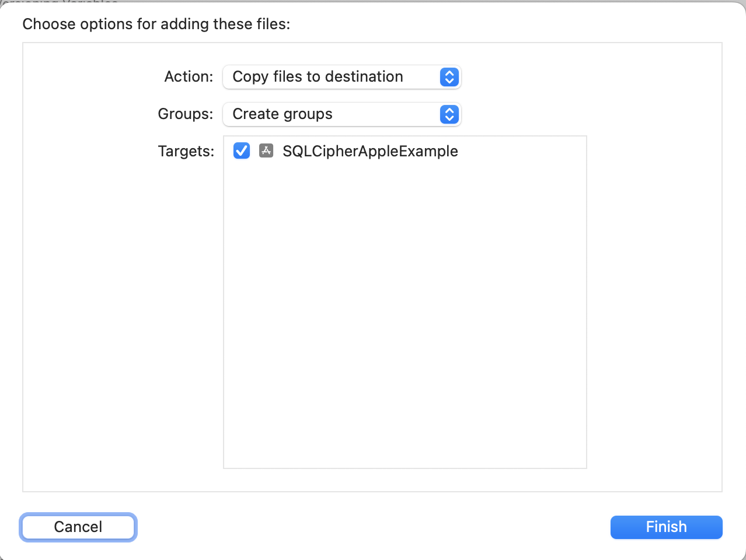Open the Action dropdown menu
The image size is (746, 560).
click(342, 77)
